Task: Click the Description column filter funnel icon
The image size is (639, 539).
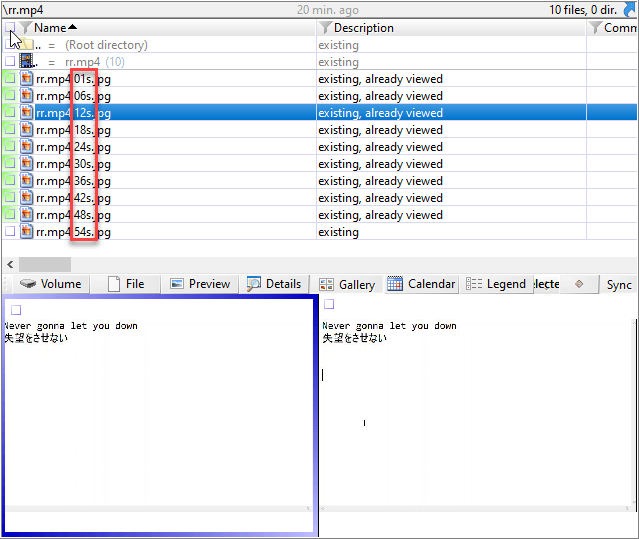Action: (x=325, y=28)
